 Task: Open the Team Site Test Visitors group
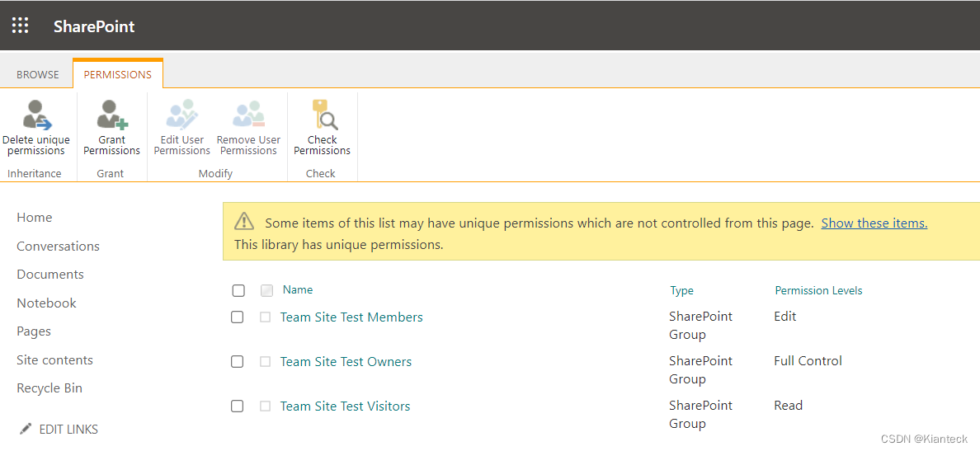tap(346, 406)
